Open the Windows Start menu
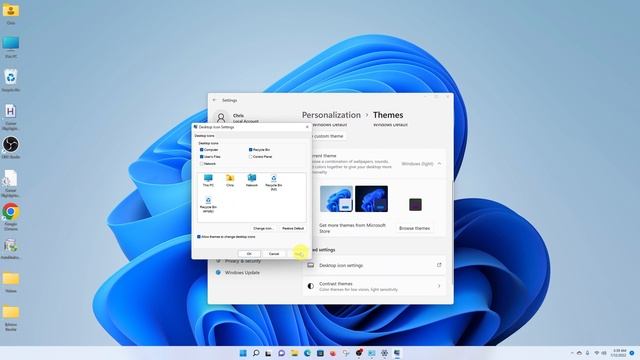Viewport: 640px width, 360px height. (x=243, y=353)
